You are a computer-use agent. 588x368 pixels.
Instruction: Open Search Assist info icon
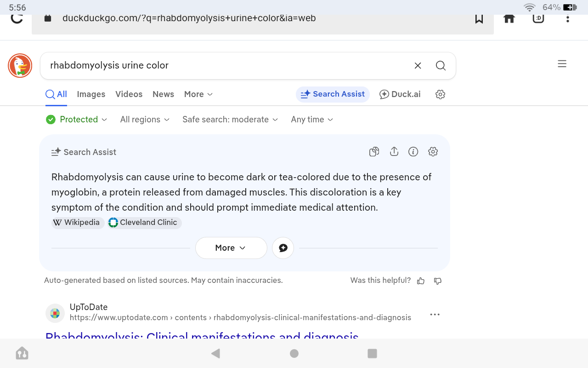(413, 152)
